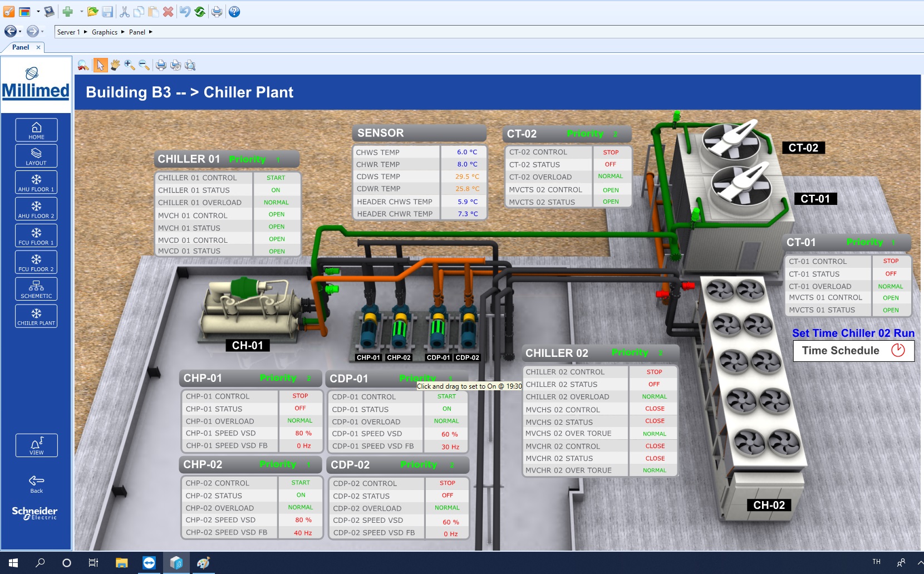
Task: Click the zoom in magnifier
Action: click(x=130, y=65)
